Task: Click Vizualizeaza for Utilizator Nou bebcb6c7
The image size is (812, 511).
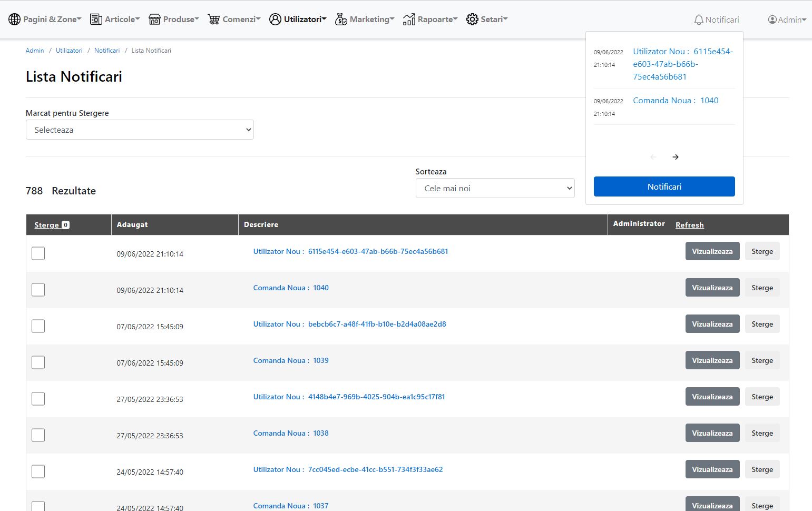Action: (x=712, y=324)
